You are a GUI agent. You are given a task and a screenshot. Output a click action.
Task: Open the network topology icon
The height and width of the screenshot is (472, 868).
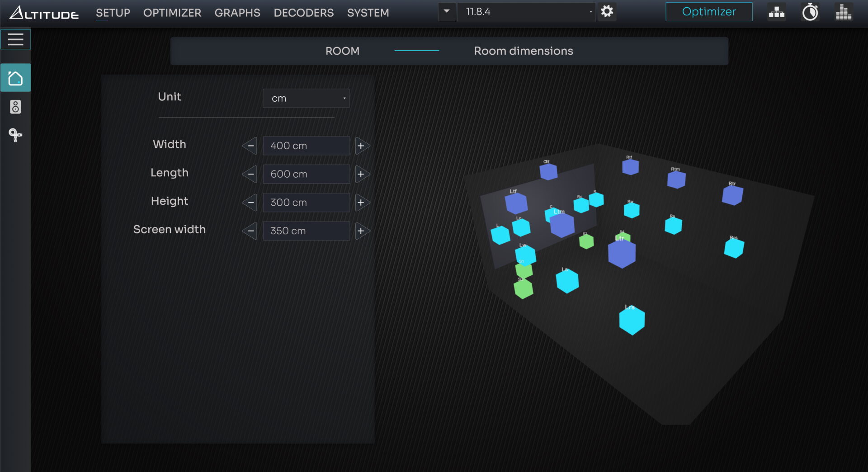coord(776,12)
